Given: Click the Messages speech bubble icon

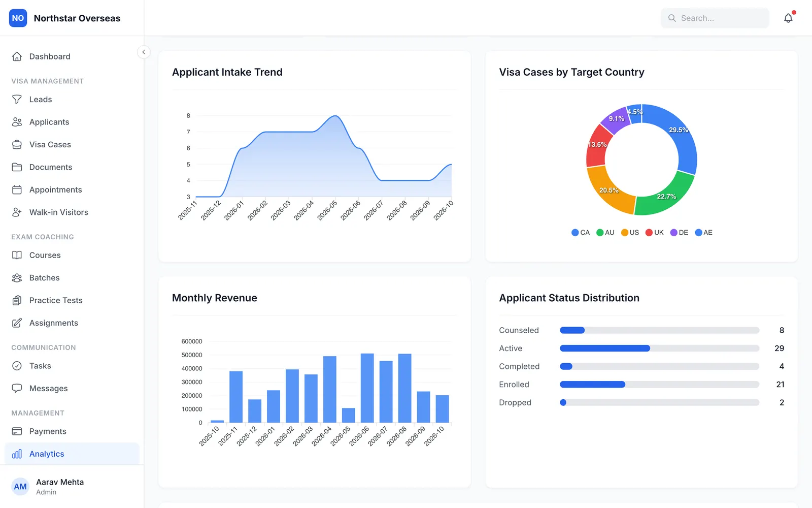Looking at the screenshot, I should pyautogui.click(x=17, y=388).
